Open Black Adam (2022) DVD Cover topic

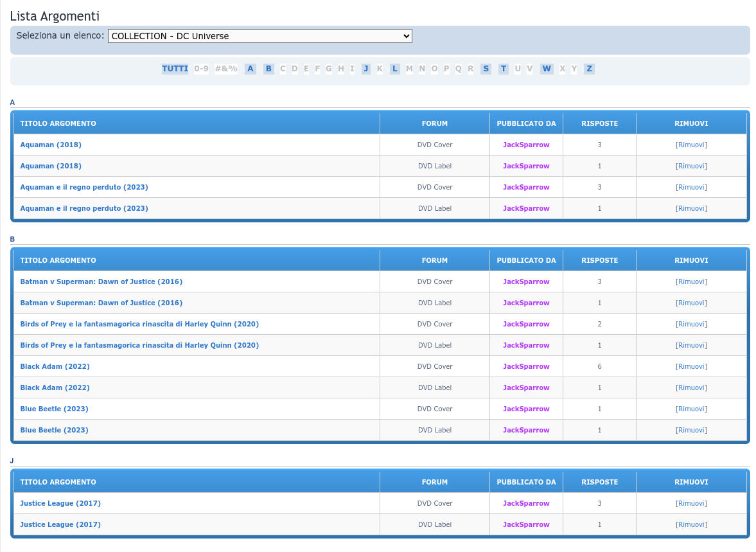55,366
